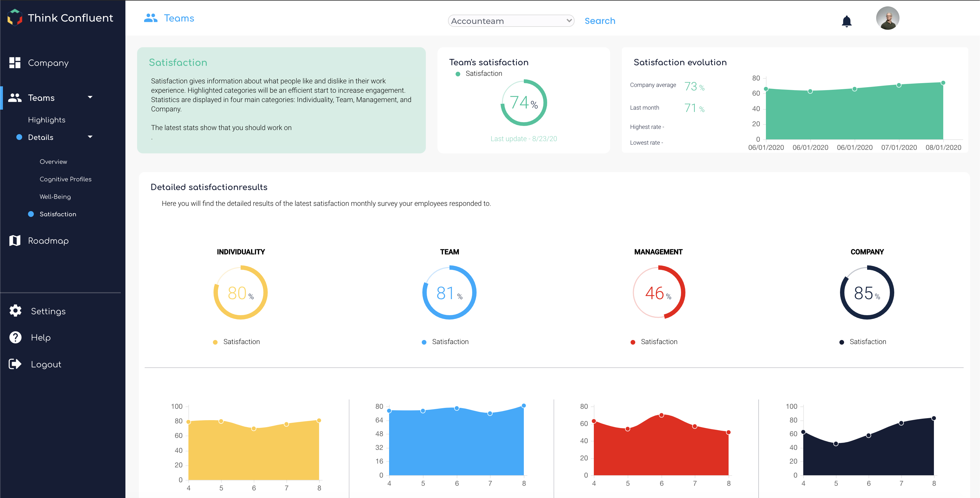Open Cognitive Profiles menu item

[x=65, y=179]
